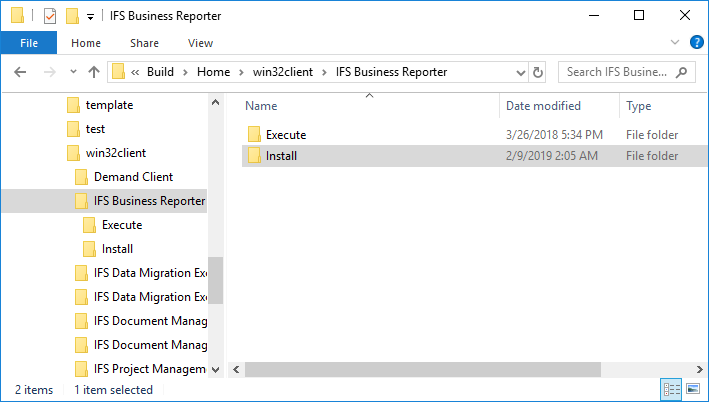The height and width of the screenshot is (402, 709).
Task: Click the file list scroll right arrow
Action: click(700, 369)
